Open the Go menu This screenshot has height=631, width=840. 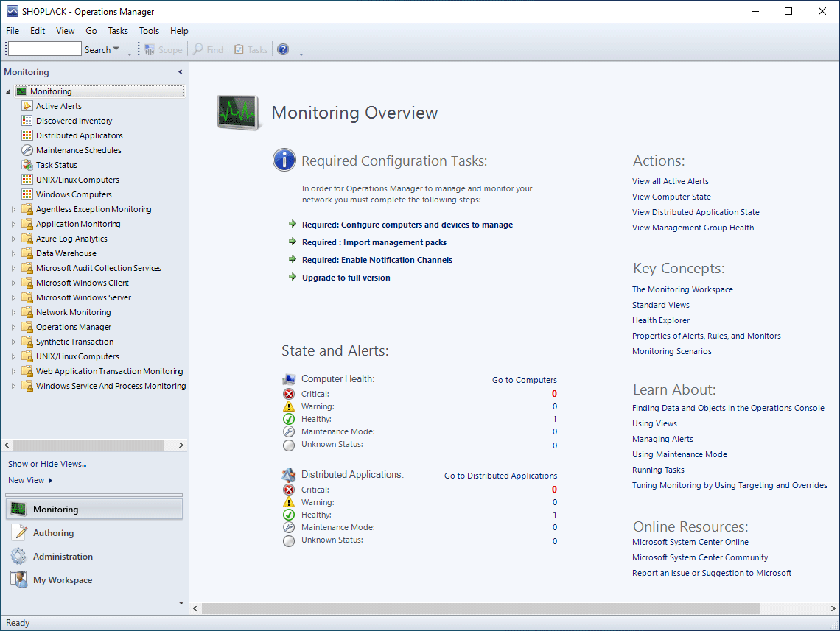click(x=91, y=31)
